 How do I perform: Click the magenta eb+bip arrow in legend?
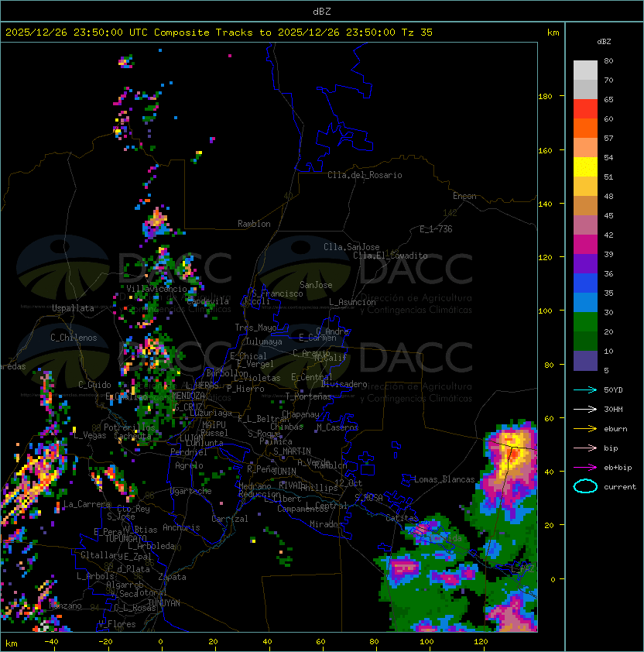[x=585, y=468]
